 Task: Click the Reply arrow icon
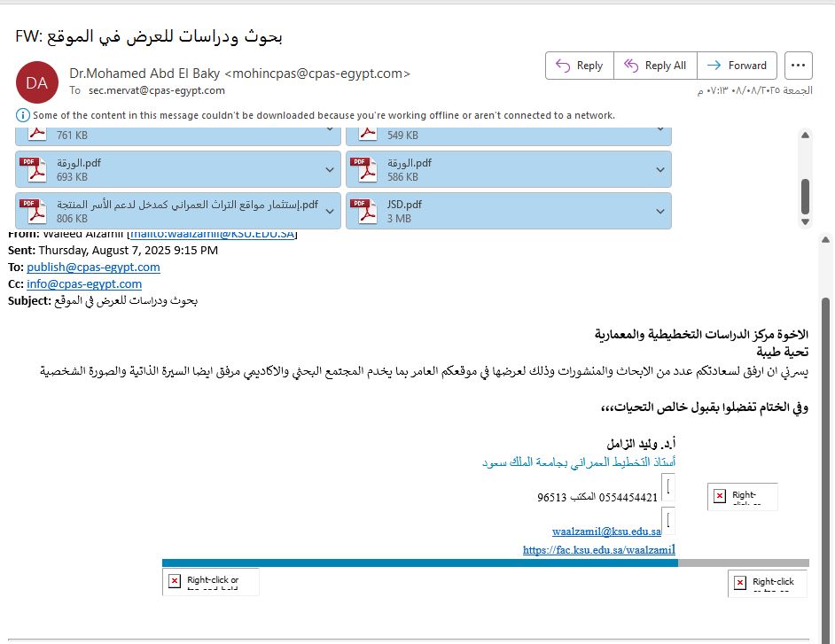(562, 66)
